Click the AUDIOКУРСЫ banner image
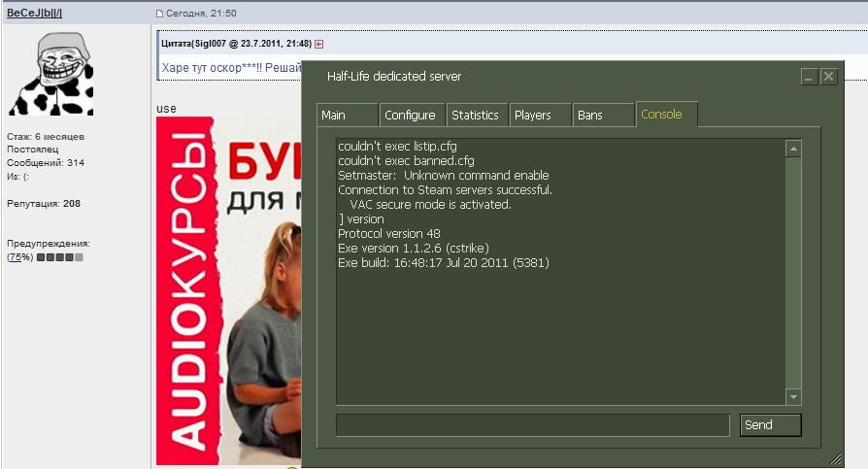Image resolution: width=868 pixels, height=469 pixels. (x=228, y=290)
